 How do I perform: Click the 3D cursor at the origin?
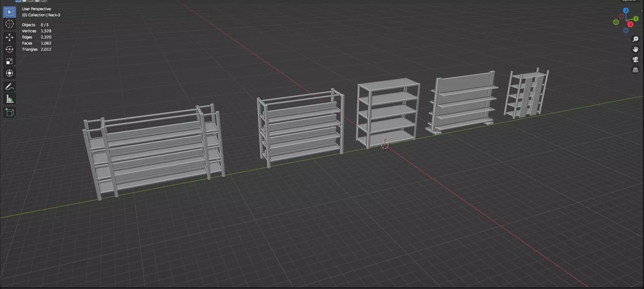(x=385, y=145)
